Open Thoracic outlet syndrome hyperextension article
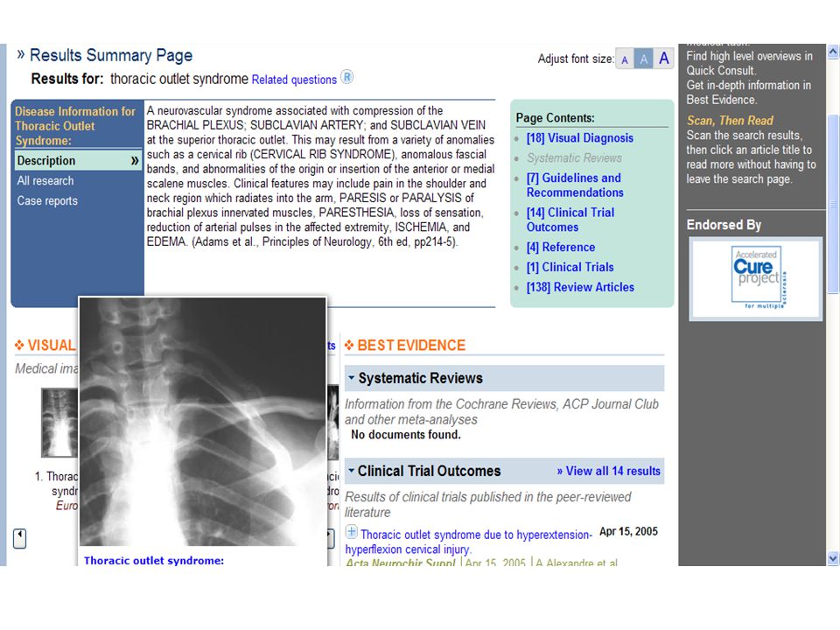This screenshot has width=840, height=630. [x=469, y=542]
